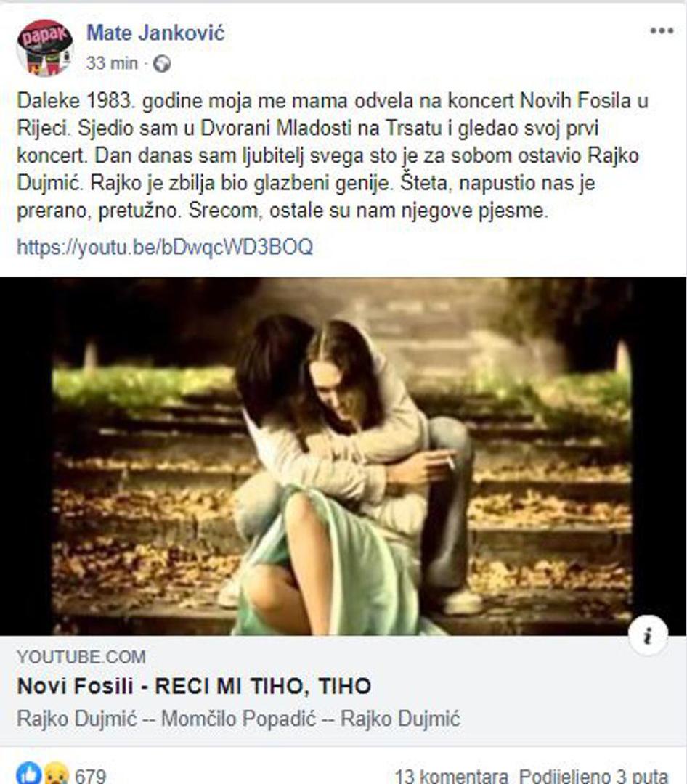
Task: Click the public globe privacy icon
Action: click(x=162, y=64)
